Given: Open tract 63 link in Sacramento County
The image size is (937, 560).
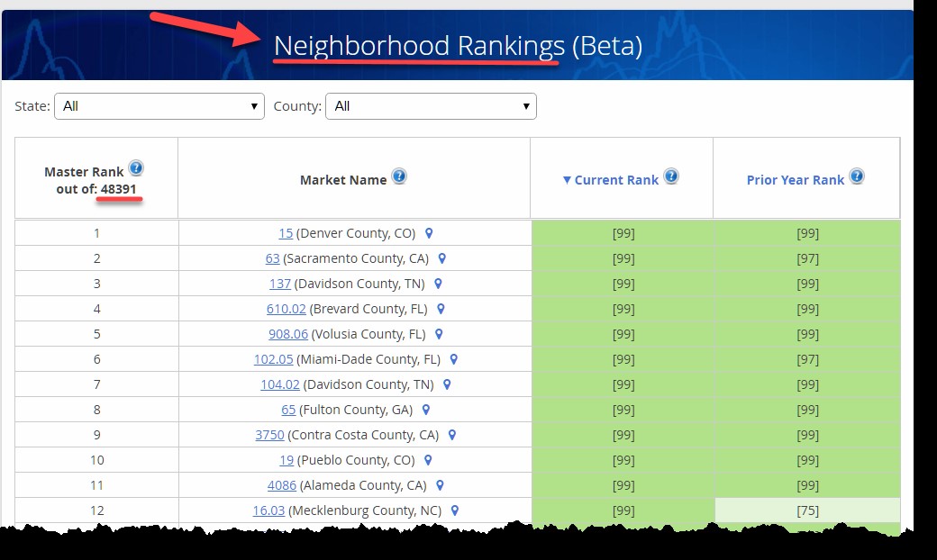Looking at the screenshot, I should pos(272,258).
